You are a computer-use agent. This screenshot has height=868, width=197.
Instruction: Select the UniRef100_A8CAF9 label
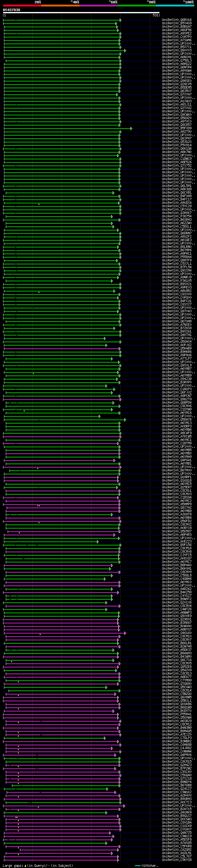pos(177,433)
